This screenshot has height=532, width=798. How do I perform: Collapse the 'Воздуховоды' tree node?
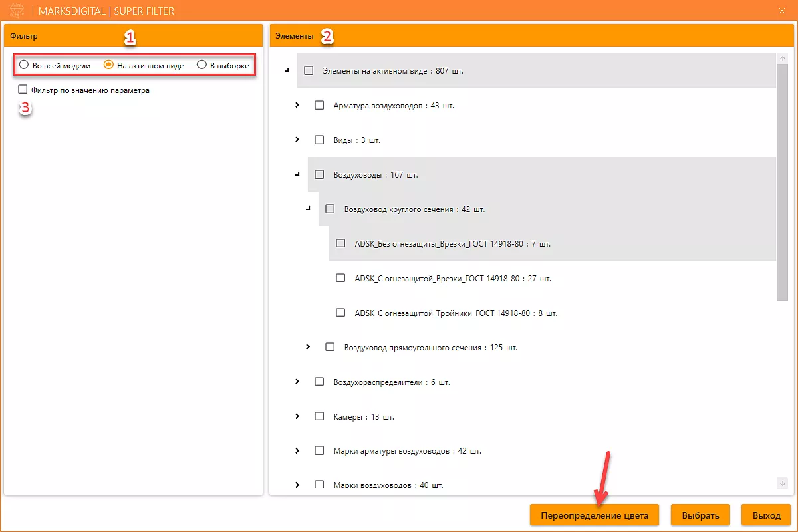[297, 174]
